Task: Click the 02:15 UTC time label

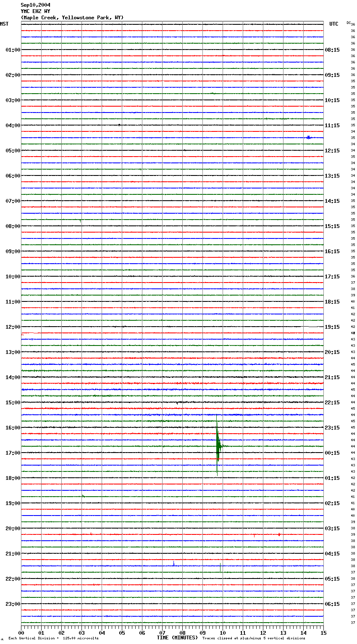Action: pos(332,503)
